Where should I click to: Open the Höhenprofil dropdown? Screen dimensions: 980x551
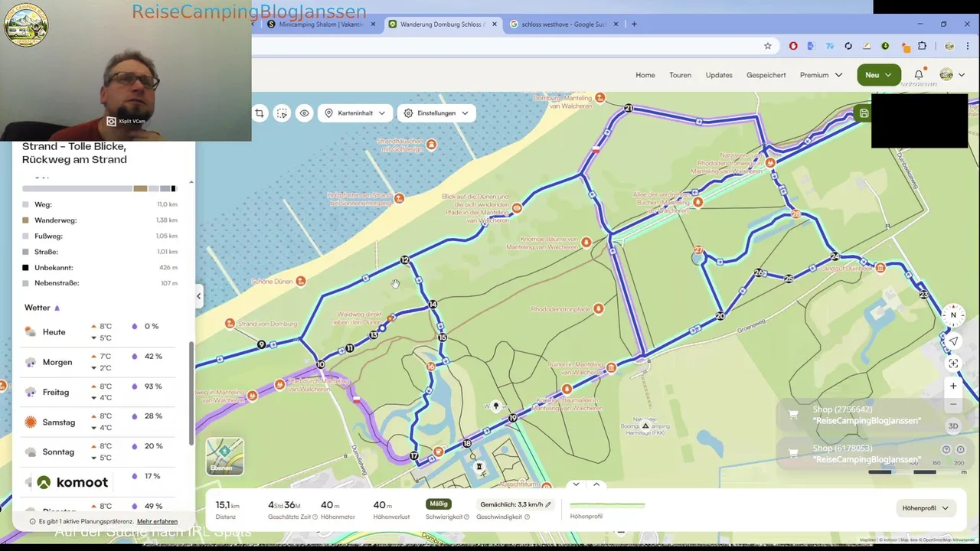[x=926, y=508]
